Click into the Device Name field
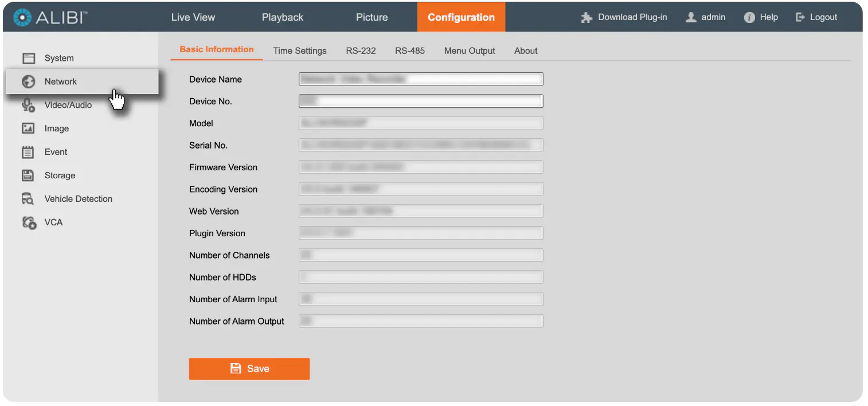Screen dimensions: 868x406 (421, 79)
